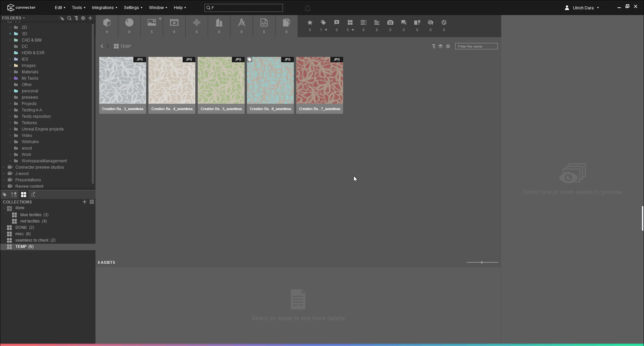644x346 pixels.
Task: Open folder sorting hierarchy icon
Action: click(x=76, y=18)
